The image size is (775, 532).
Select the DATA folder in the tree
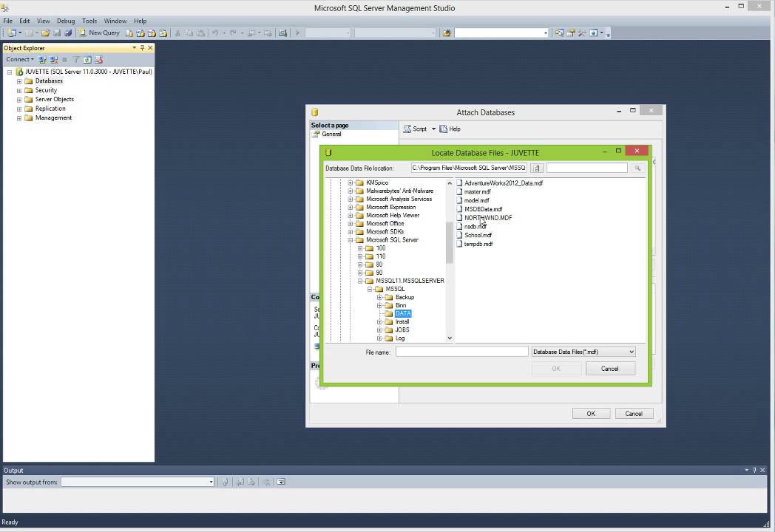pyautogui.click(x=403, y=314)
